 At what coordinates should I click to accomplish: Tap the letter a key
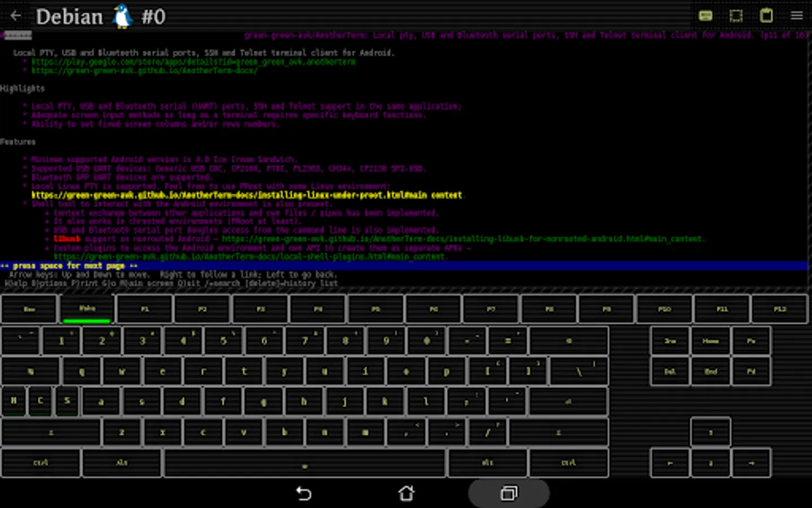pyautogui.click(x=101, y=401)
